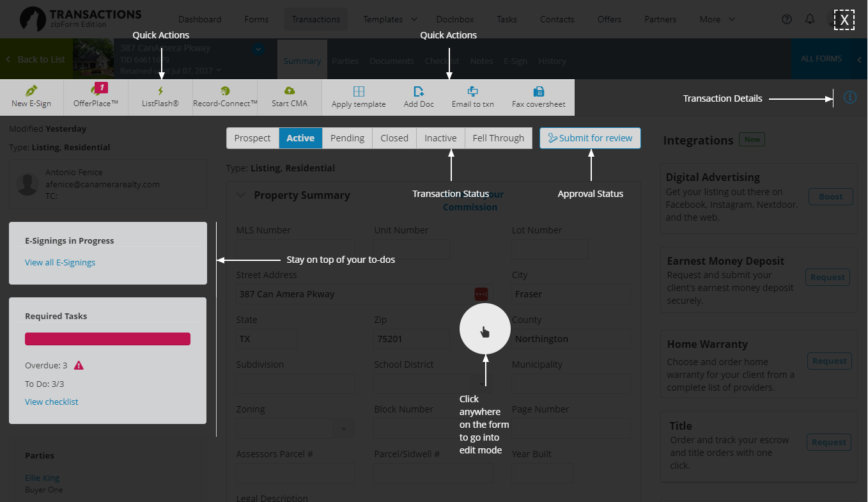The image size is (868, 502).
Task: Submit the transaction for review
Action: (x=589, y=137)
